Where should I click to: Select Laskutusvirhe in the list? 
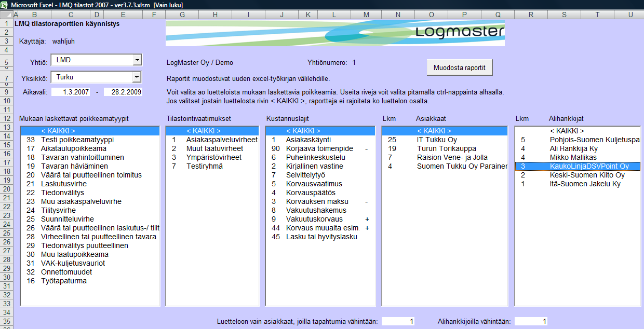90,184
